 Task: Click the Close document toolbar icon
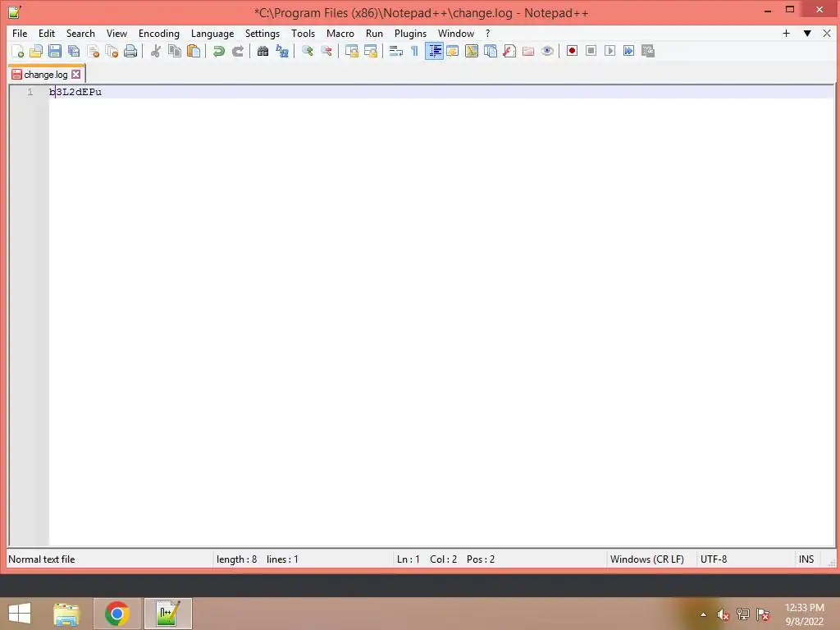[93, 51]
